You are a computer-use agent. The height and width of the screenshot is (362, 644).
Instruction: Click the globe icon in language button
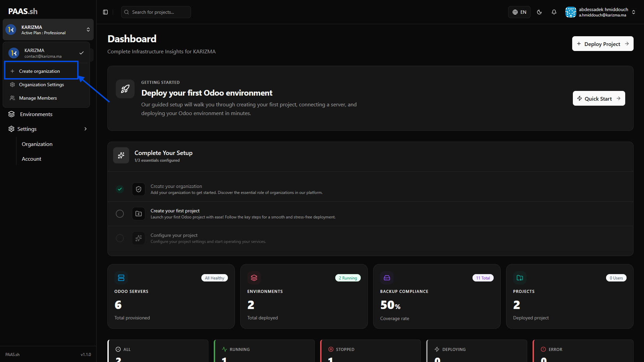click(515, 12)
